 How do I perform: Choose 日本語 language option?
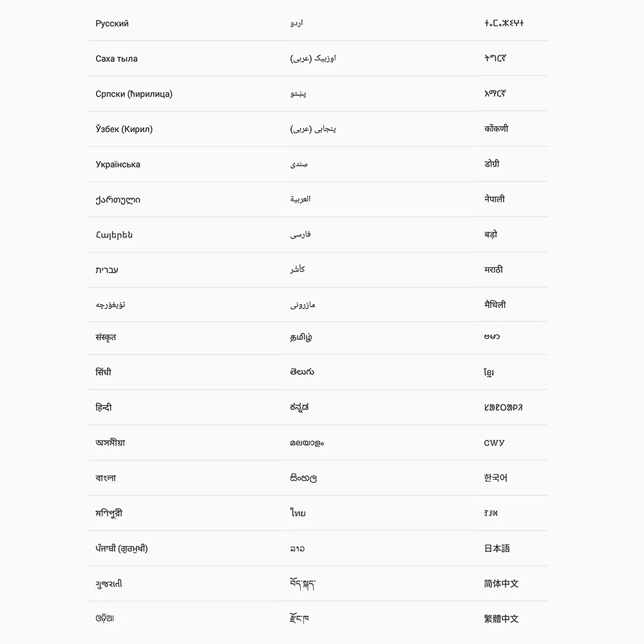(x=497, y=549)
